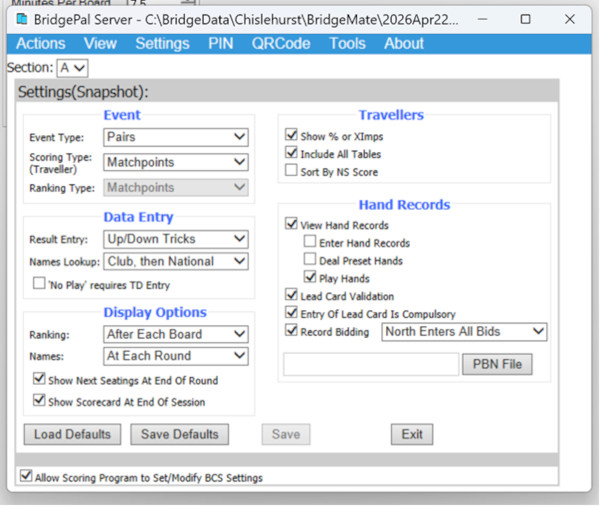The image size is (600, 506).
Task: Toggle Show % or XImps checkbox
Action: pos(291,136)
